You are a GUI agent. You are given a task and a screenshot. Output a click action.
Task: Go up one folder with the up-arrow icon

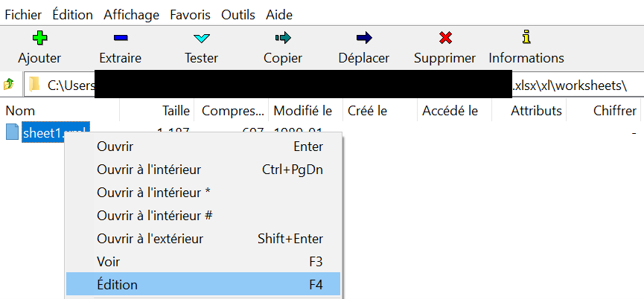[x=9, y=85]
